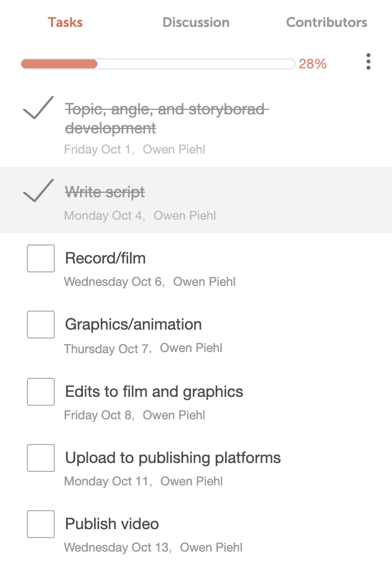The width and height of the screenshot is (392, 574).
Task: Click Owen Piehl under Graphics/animation
Action: click(192, 348)
